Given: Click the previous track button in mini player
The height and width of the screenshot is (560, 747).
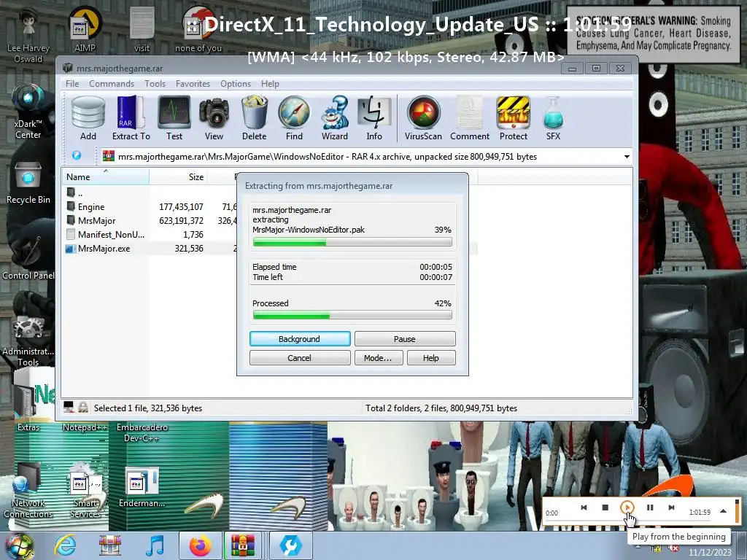Looking at the screenshot, I should pyautogui.click(x=584, y=507).
